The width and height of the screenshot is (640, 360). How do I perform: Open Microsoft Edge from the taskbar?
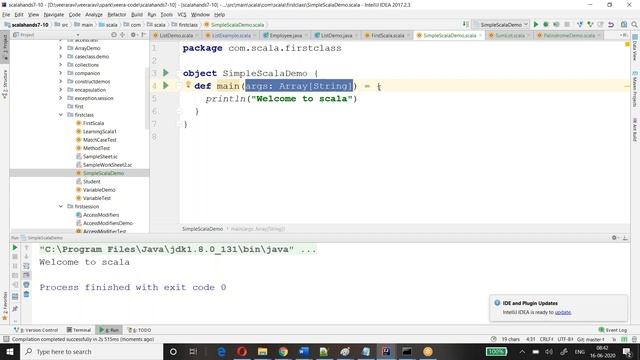tap(221, 351)
